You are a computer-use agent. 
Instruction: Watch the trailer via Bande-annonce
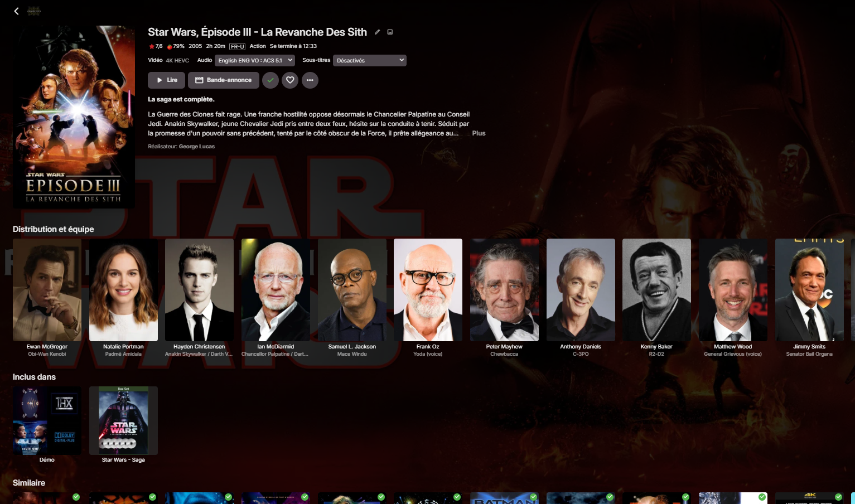[224, 80]
